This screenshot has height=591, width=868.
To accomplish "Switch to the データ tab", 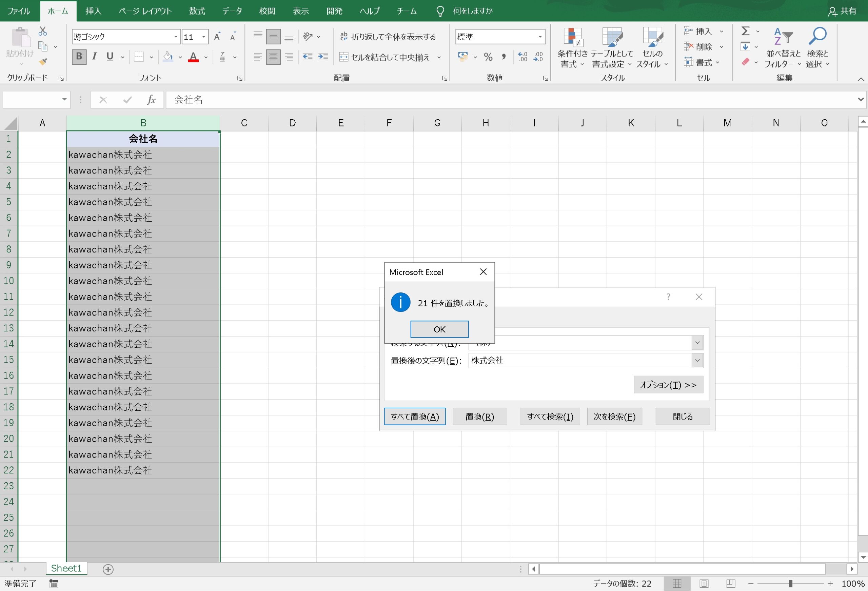I will click(232, 11).
